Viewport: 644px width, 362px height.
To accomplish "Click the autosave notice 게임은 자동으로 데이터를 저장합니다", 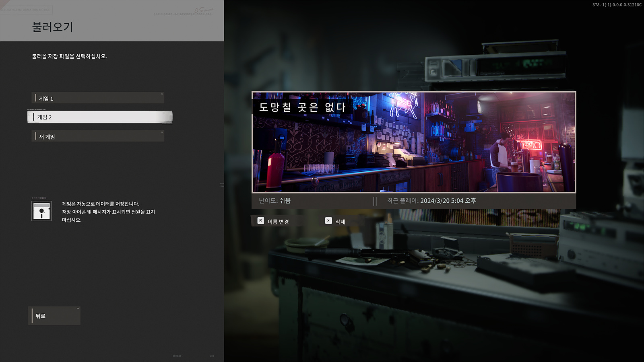I will click(101, 204).
